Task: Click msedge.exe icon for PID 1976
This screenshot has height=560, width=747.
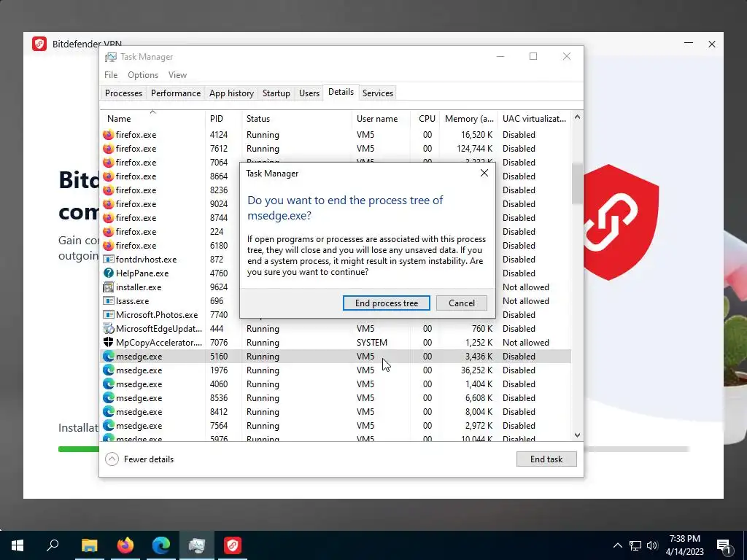Action: (x=109, y=370)
